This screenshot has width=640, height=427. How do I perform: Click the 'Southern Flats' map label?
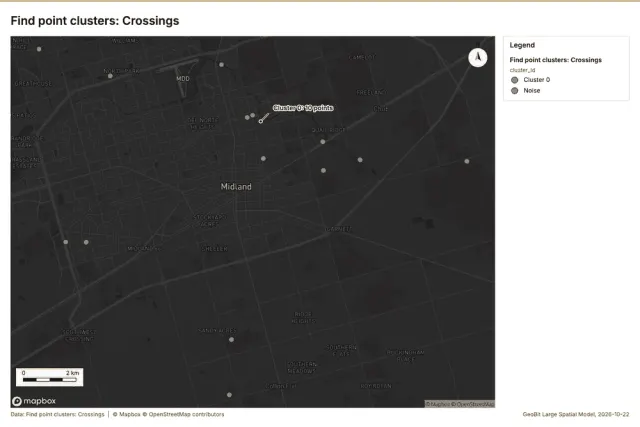click(341, 351)
